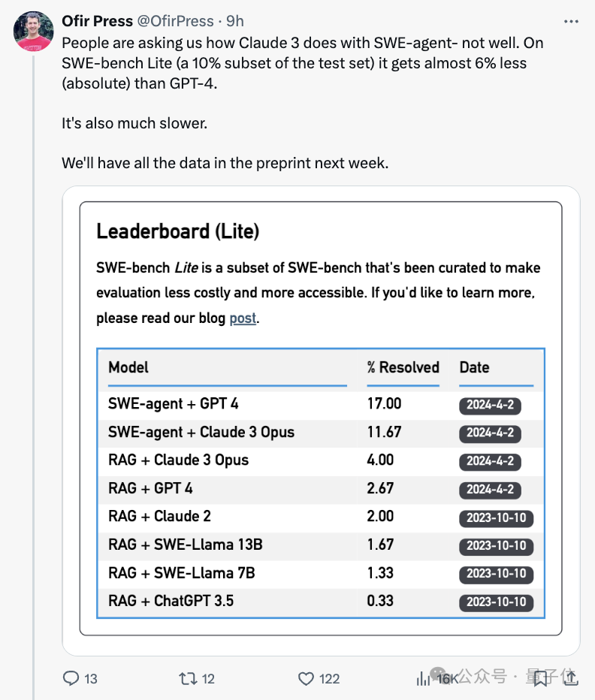Click 2024-4-2 badge for SWE-agent + Claude 3 Opus

tap(490, 433)
